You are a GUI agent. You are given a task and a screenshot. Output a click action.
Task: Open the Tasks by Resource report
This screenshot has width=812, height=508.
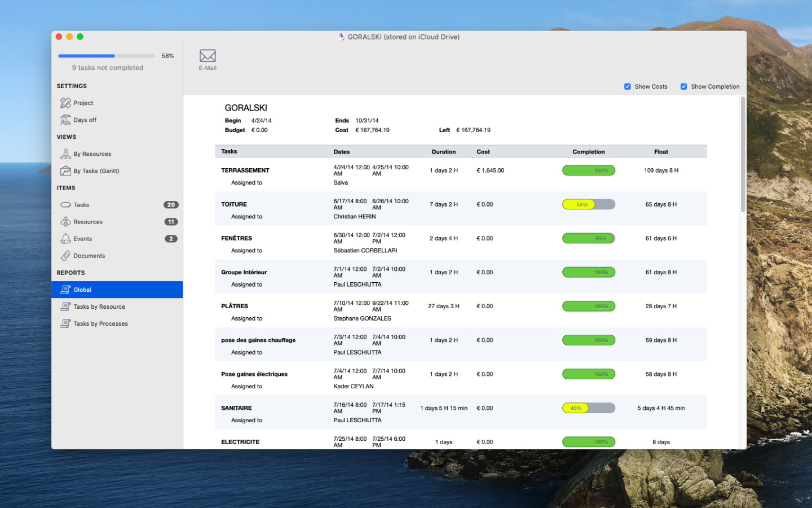tap(99, 306)
